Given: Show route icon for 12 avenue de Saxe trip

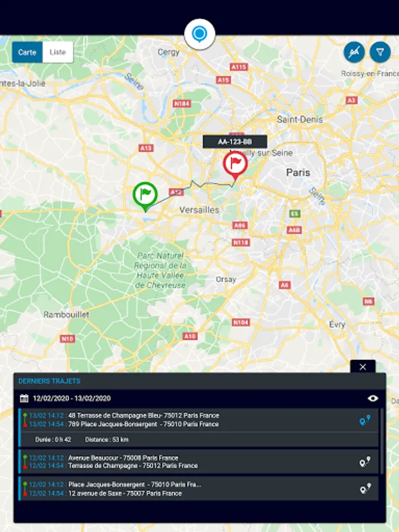Looking at the screenshot, I should [x=365, y=489].
